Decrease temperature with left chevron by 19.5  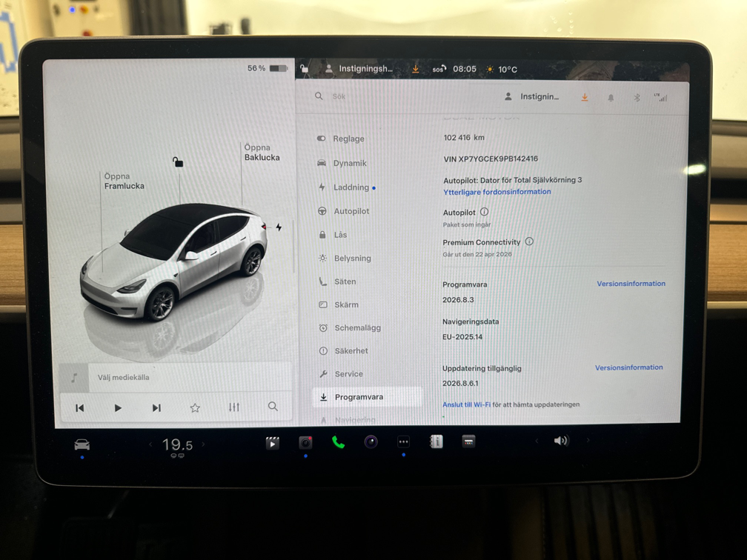click(150, 444)
